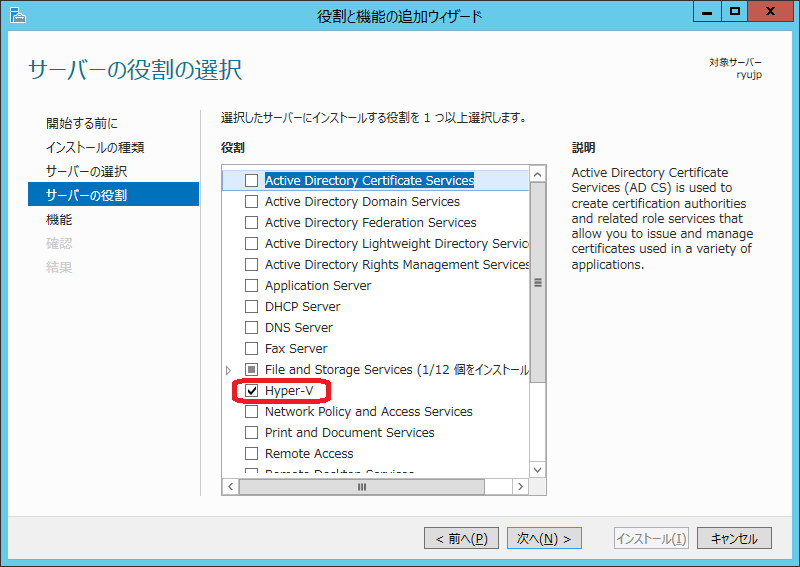Click the roles list scroll down arrow
This screenshot has height=567, width=800.
tap(538, 469)
